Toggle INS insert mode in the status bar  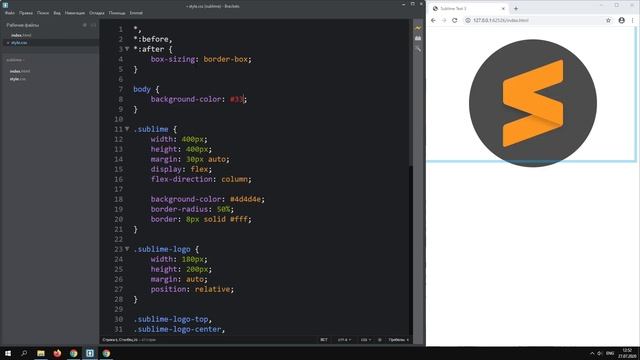(324, 340)
